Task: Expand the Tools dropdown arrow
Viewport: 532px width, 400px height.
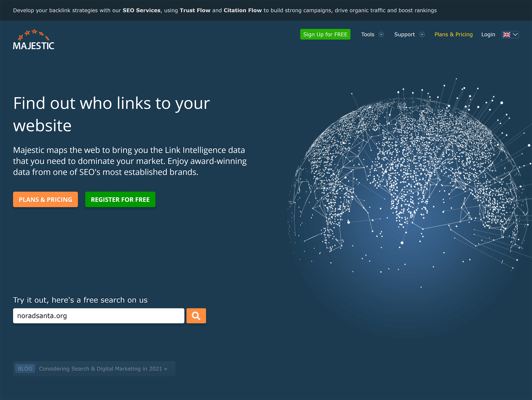Action: pyautogui.click(x=381, y=35)
